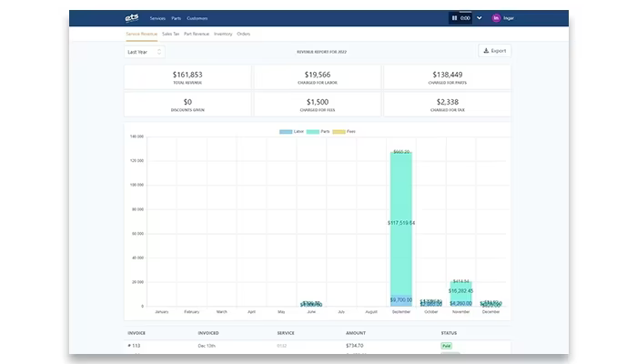Open the Last Year period selector

144,52
